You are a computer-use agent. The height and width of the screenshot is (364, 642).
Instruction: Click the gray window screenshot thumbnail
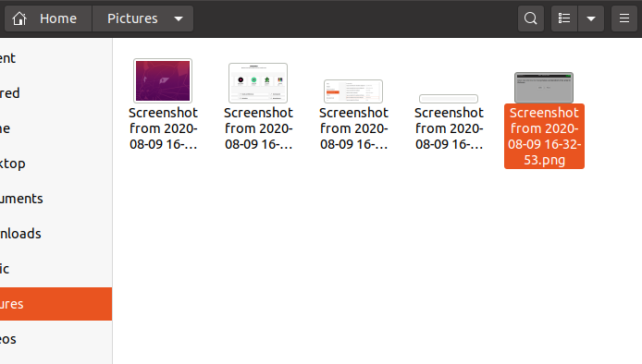click(x=544, y=88)
